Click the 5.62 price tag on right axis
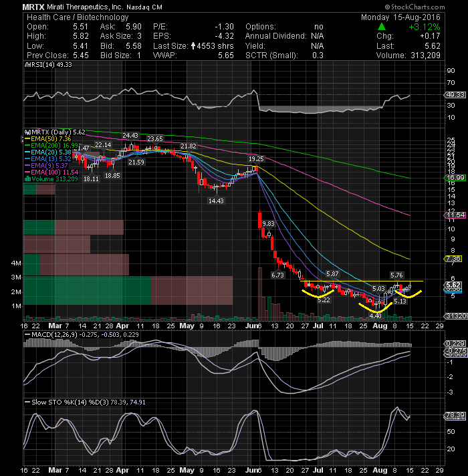Viewport: 468px width, 476px height. click(453, 285)
